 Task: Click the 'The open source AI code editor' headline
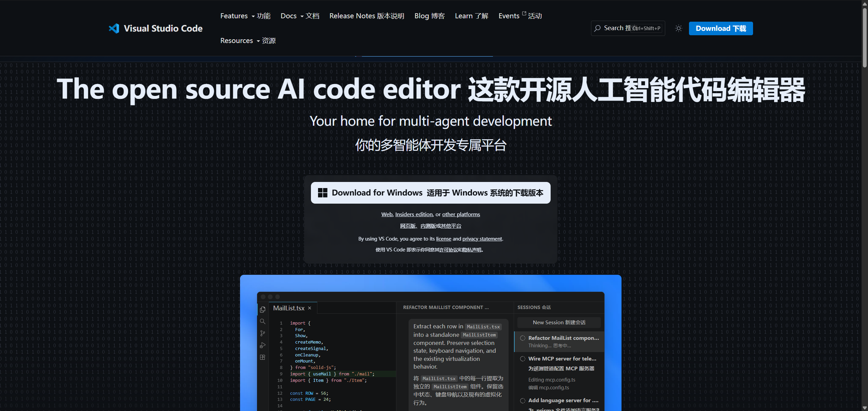click(259, 89)
